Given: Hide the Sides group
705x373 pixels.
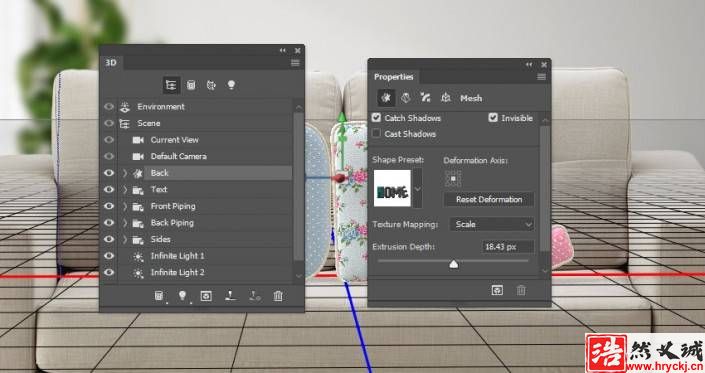Looking at the screenshot, I should (109, 239).
